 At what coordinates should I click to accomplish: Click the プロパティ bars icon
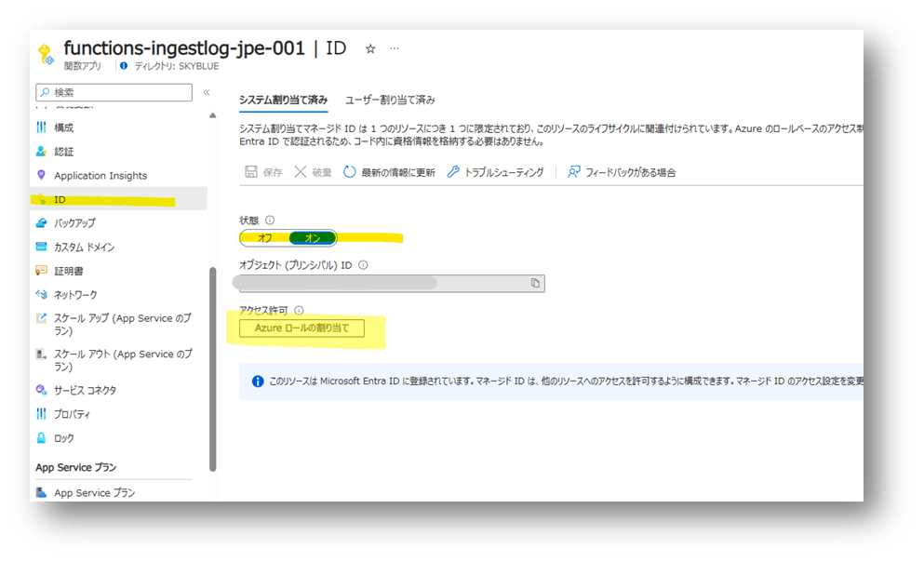(x=41, y=413)
